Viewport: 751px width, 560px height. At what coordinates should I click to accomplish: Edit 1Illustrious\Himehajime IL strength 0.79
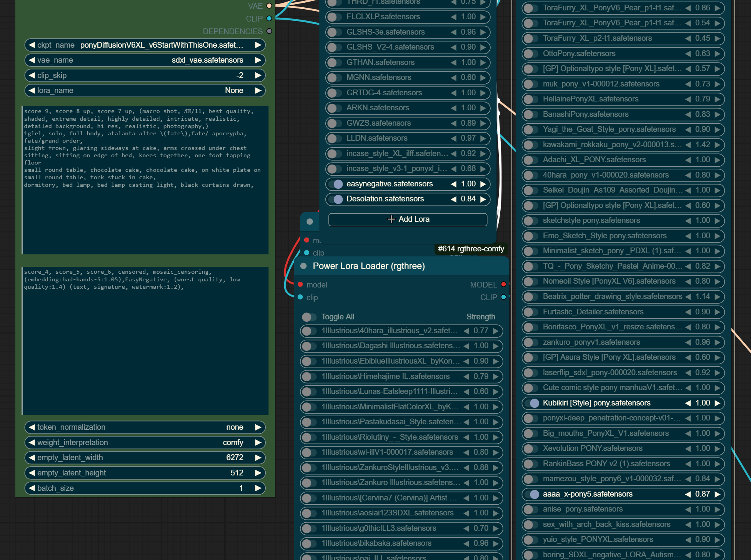click(481, 376)
